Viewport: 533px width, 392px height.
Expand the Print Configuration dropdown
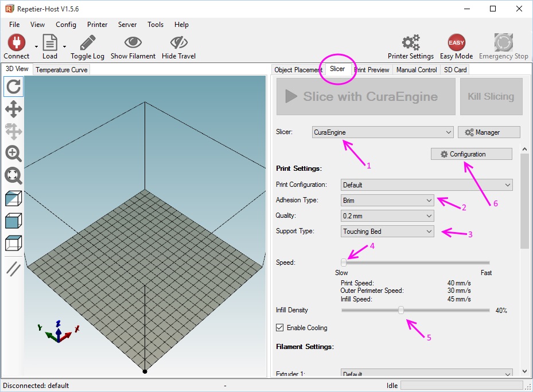pyautogui.click(x=427, y=185)
